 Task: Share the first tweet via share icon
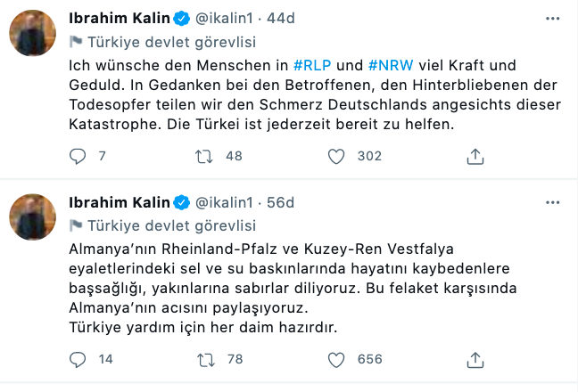(x=475, y=157)
